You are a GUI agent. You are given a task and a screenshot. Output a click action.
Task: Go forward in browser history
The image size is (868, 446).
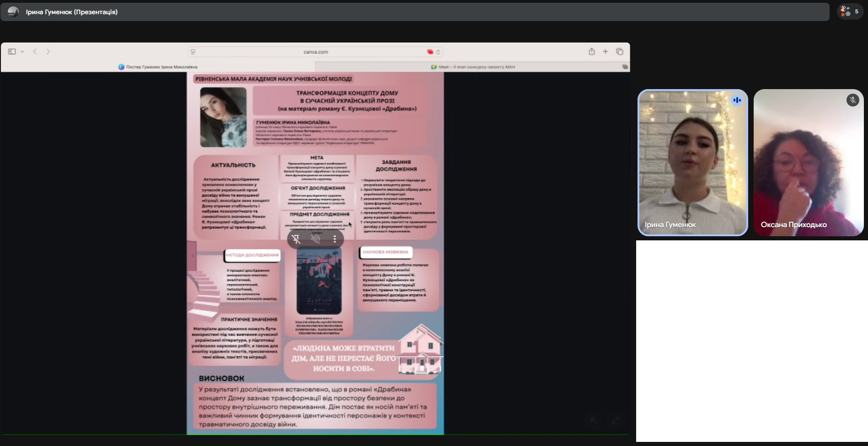click(48, 52)
